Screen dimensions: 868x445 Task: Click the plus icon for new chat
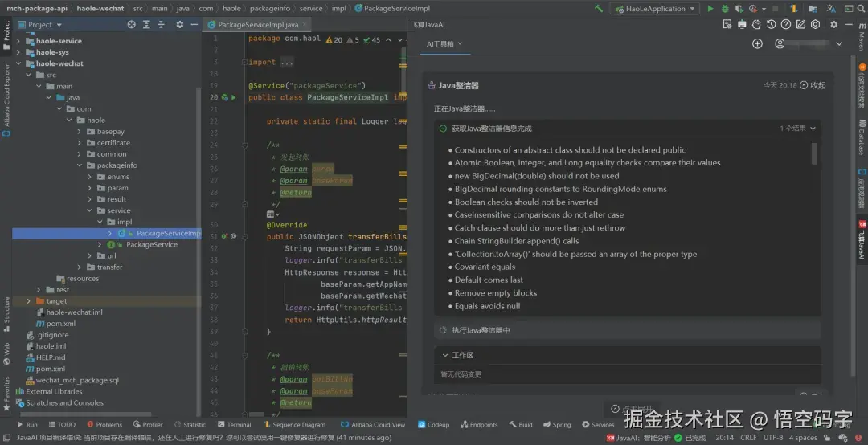pyautogui.click(x=757, y=44)
